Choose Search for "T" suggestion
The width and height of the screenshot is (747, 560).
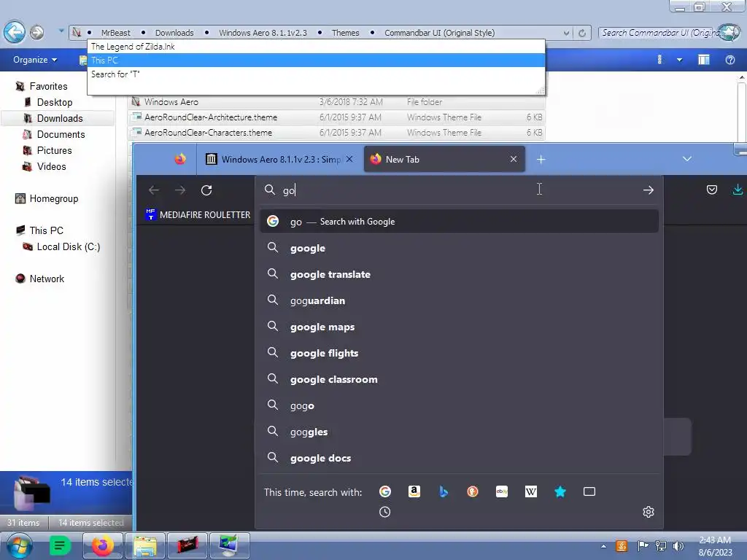click(316, 74)
